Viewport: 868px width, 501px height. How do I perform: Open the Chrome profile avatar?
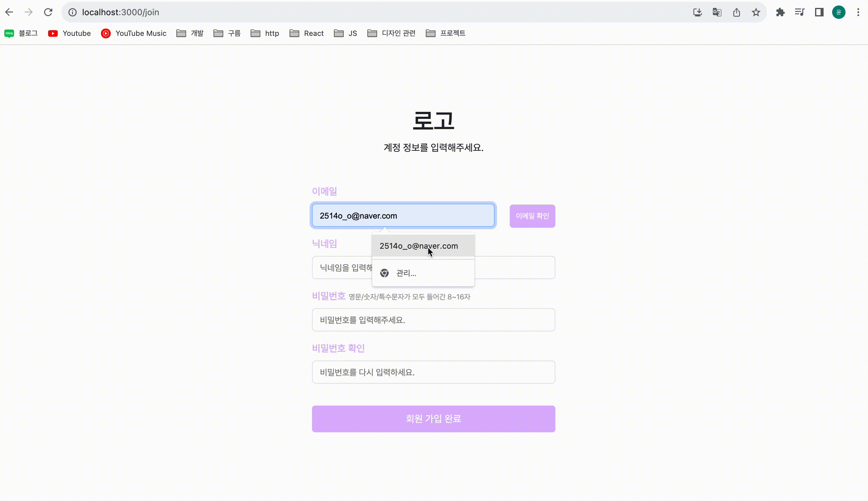tap(839, 12)
